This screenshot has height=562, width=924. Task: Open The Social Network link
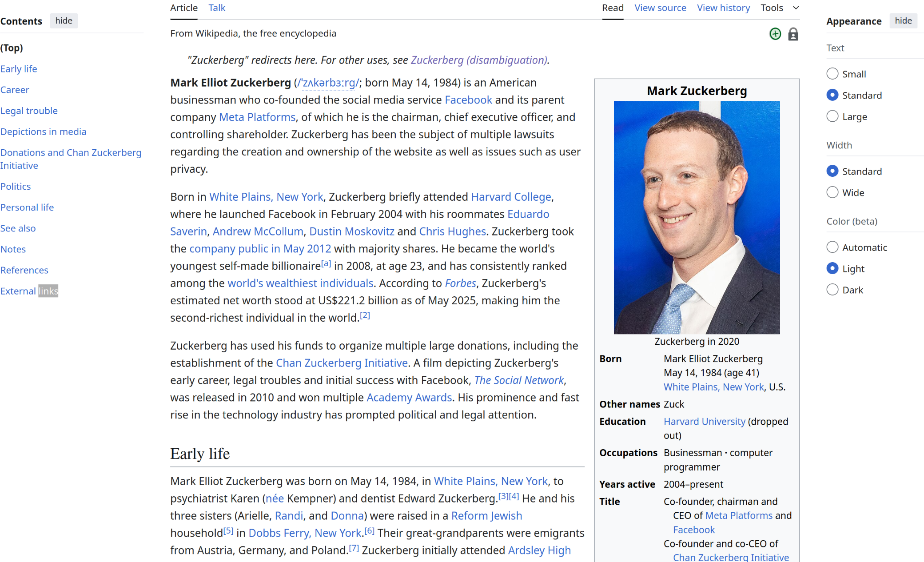[519, 380]
